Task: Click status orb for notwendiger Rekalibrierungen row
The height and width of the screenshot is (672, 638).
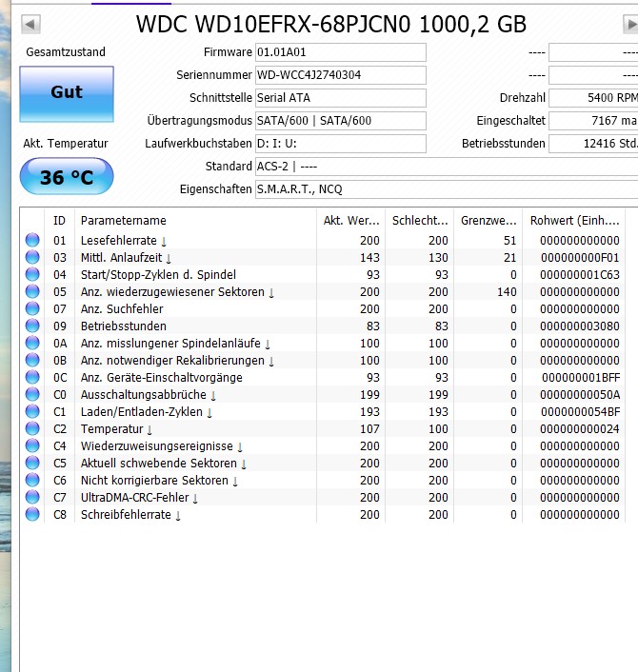Action: click(x=32, y=360)
